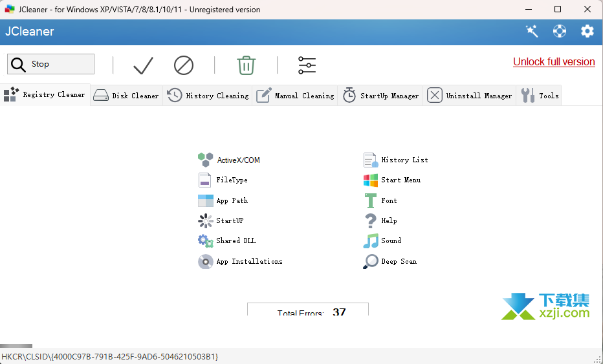This screenshot has height=364, width=603.
Task: Click the Font green T icon
Action: [371, 200]
